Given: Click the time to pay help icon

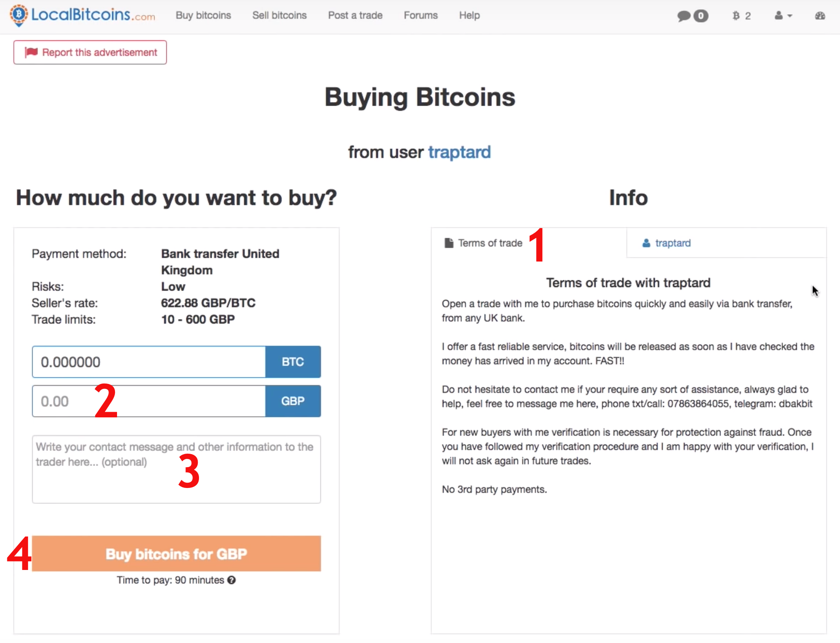Looking at the screenshot, I should [x=232, y=580].
